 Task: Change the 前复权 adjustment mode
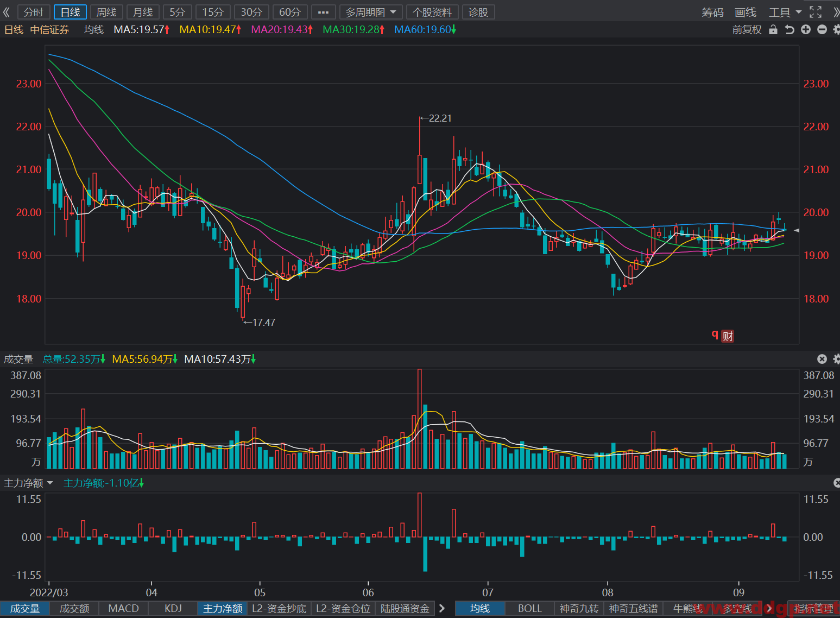[x=747, y=30]
